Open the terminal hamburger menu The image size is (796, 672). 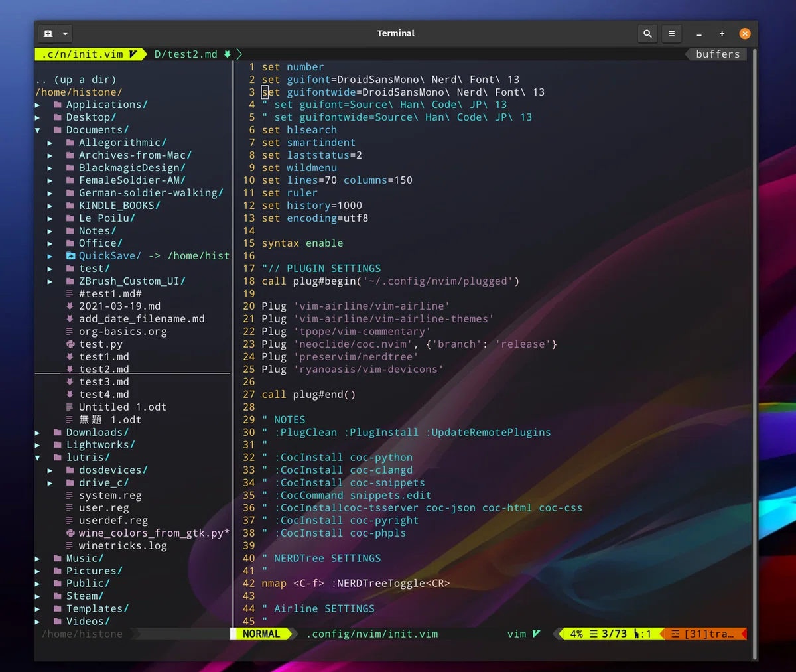tap(671, 33)
